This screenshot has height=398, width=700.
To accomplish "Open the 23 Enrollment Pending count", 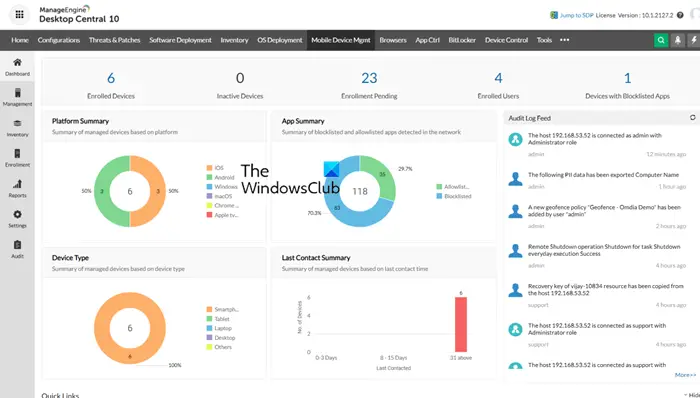I will pos(369,78).
